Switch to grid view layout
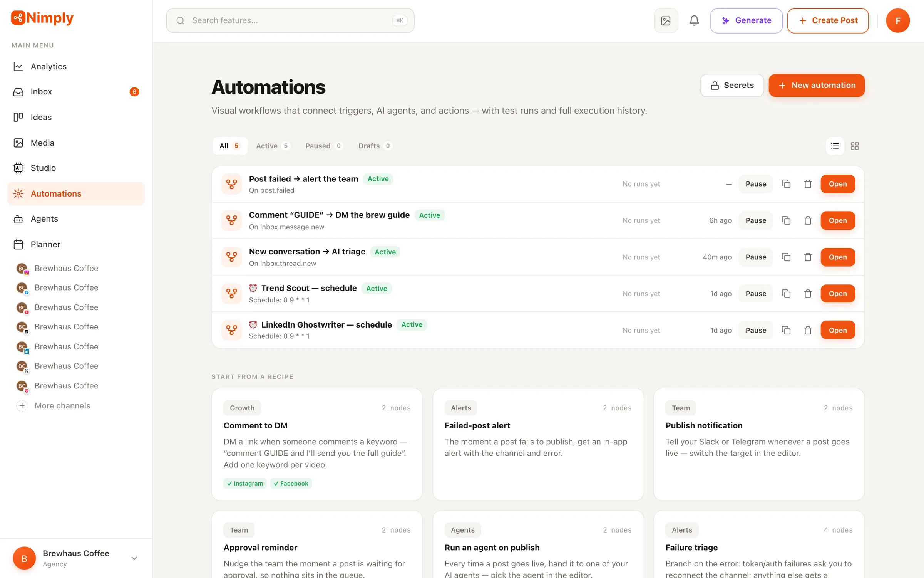This screenshot has height=578, width=924. click(855, 146)
